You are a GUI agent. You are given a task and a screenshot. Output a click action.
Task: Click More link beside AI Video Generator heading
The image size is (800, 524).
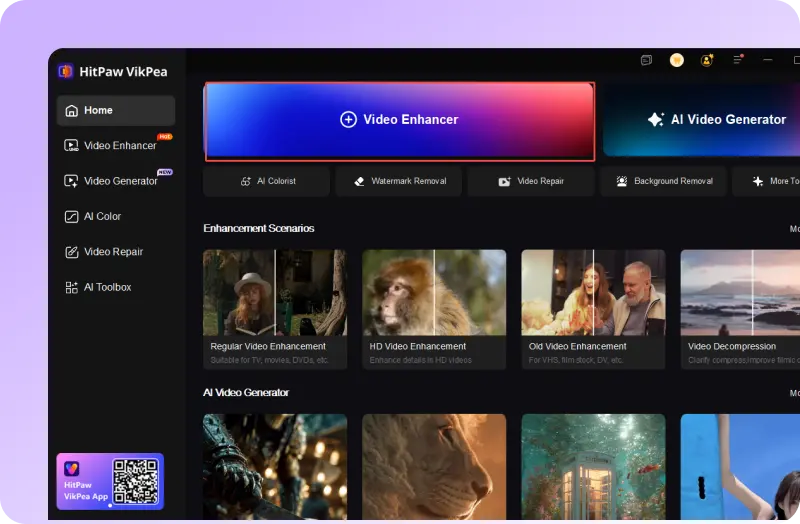point(795,393)
